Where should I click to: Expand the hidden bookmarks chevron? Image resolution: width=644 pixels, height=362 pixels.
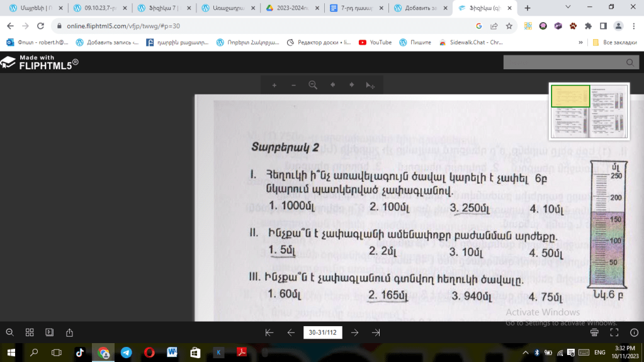coord(580,42)
